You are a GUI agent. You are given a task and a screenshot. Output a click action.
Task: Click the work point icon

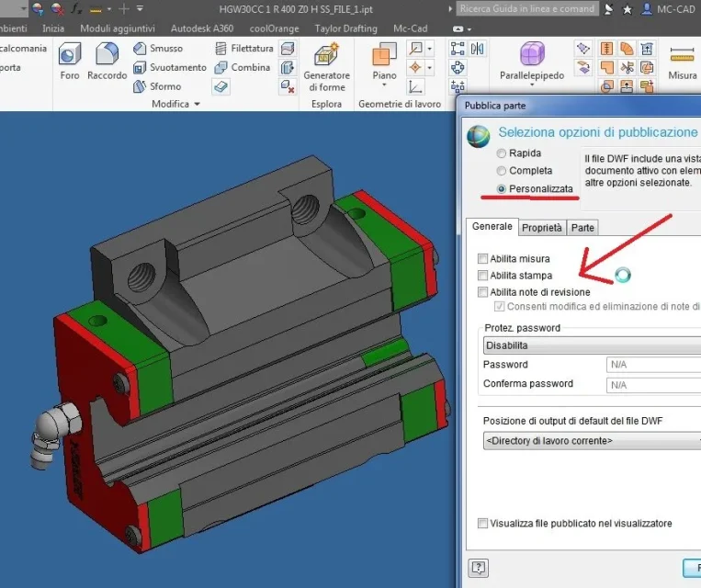[x=416, y=67]
